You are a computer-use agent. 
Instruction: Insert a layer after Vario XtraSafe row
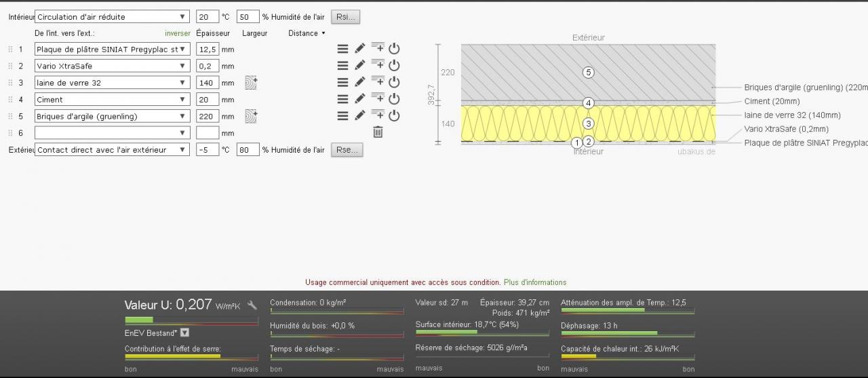pos(378,65)
